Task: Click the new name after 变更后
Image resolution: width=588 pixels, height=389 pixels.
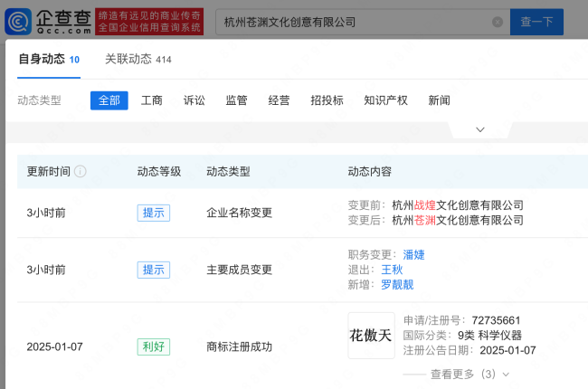Action: pyautogui.click(x=458, y=220)
